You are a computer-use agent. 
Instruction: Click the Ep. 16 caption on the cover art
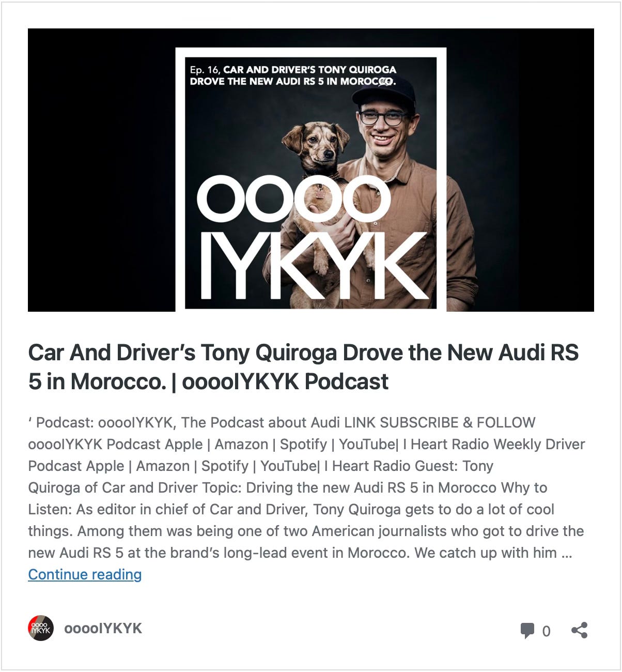293,75
